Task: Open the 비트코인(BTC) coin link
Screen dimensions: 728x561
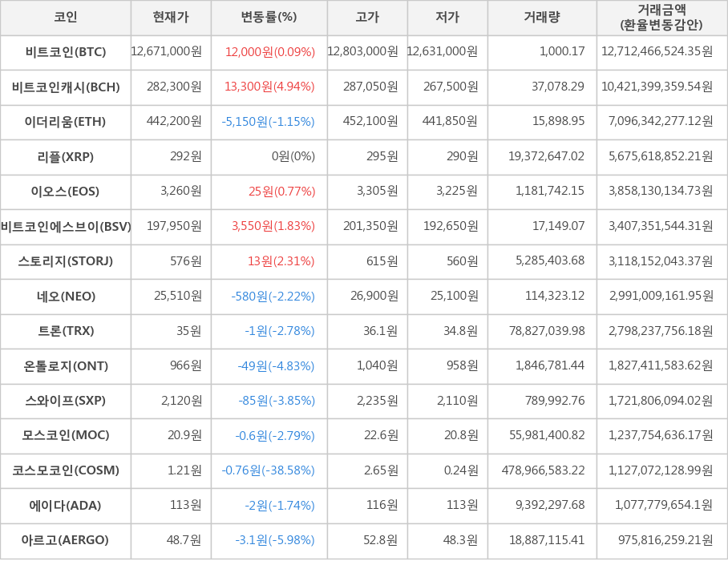Action: click(x=66, y=52)
